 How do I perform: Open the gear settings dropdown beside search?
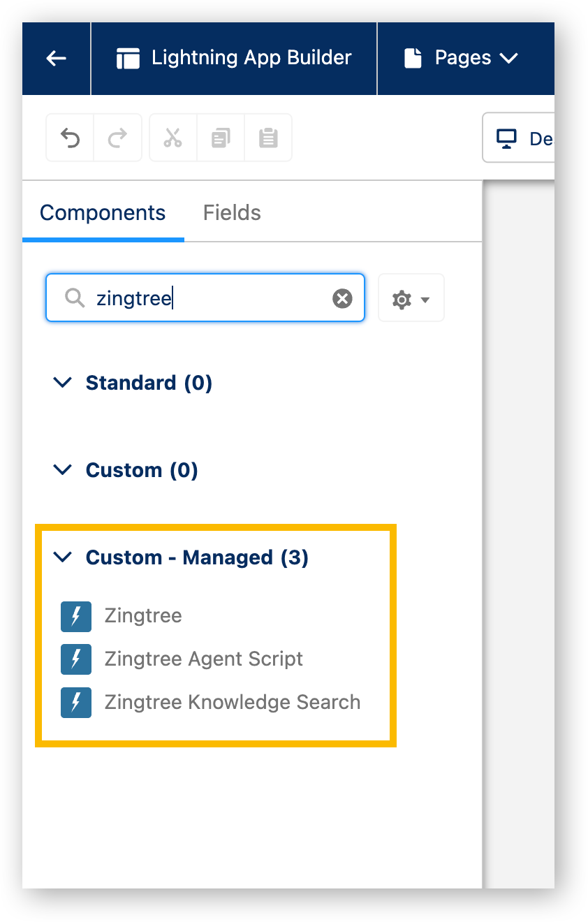pos(411,298)
